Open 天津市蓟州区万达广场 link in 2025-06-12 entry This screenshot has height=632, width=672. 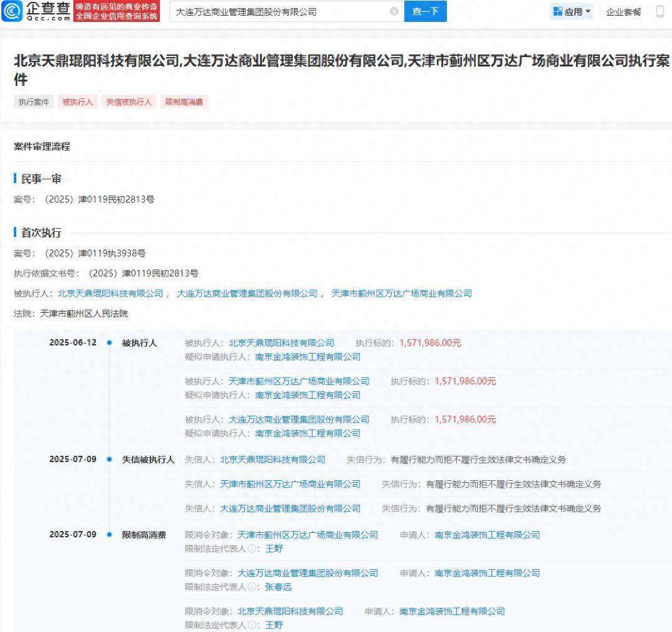click(299, 381)
